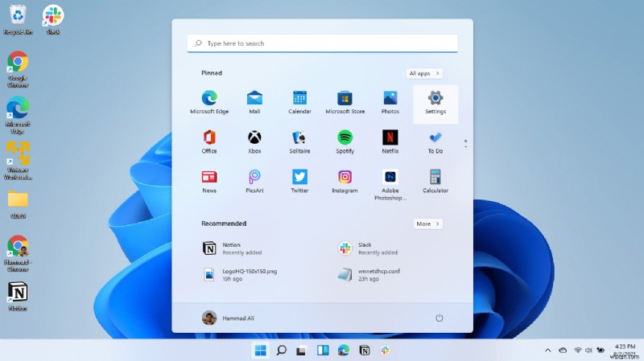Select the Microsoft Edge desktop shortcut

(x=18, y=115)
